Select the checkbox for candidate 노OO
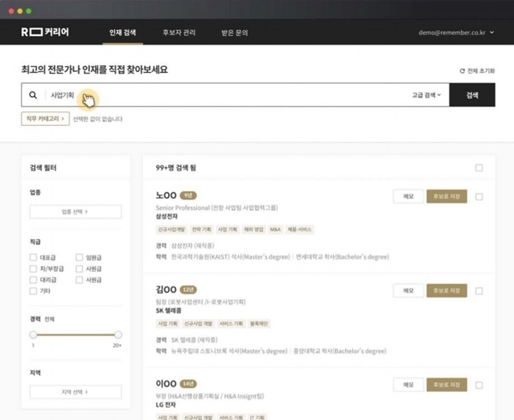The width and height of the screenshot is (514, 420). coord(479,197)
